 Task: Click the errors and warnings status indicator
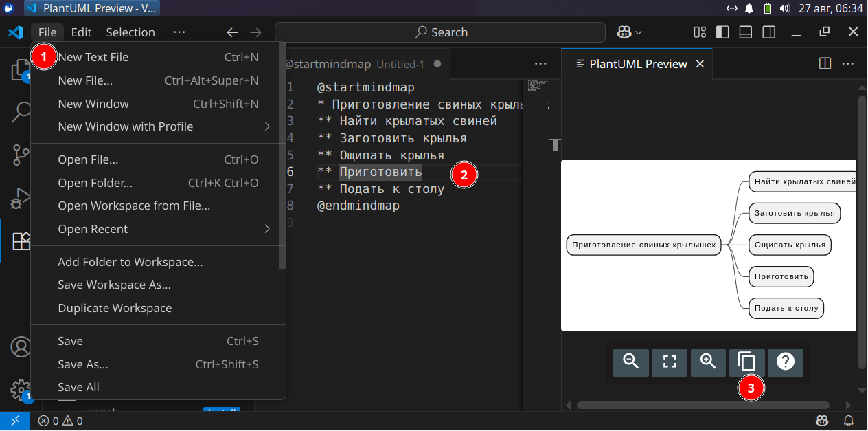coord(60,421)
